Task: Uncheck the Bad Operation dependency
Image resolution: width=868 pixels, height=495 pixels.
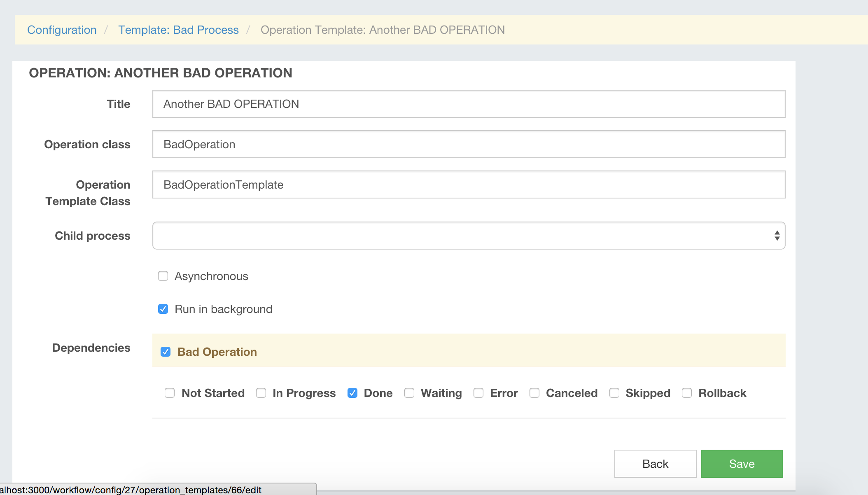Action: [166, 352]
